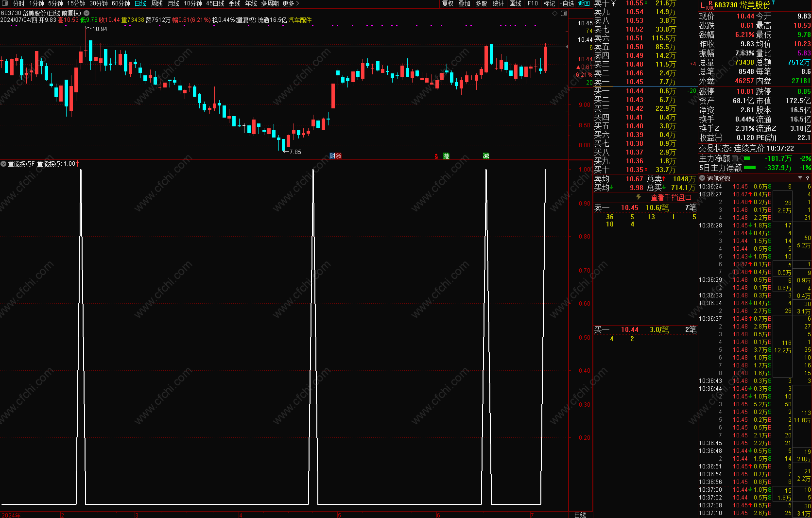Click 返回 to go back
This screenshot has height=518, width=812.
584,3
